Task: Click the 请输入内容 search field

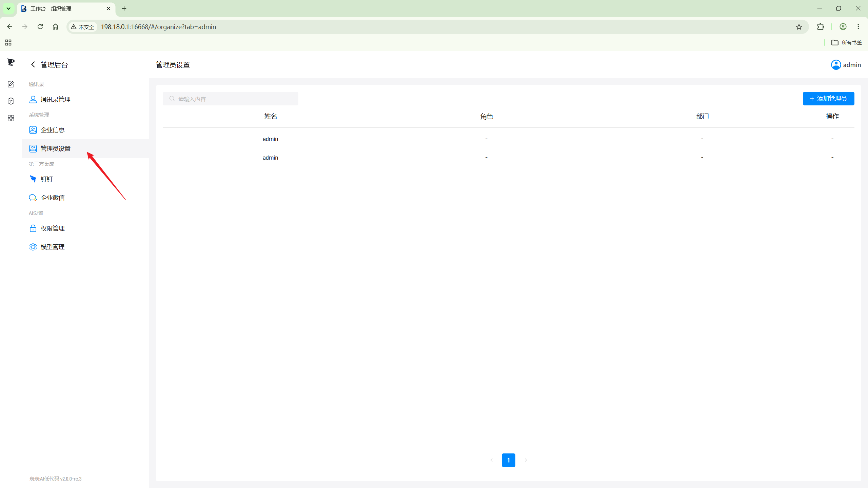Action: tap(231, 99)
